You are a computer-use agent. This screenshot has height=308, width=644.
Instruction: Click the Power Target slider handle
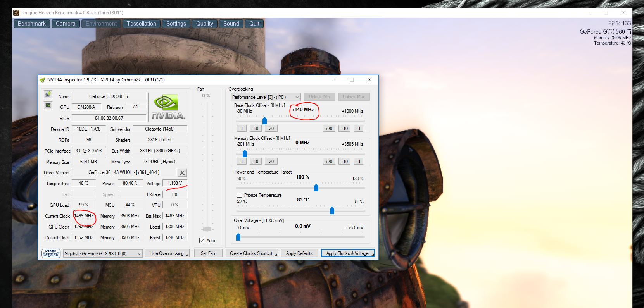tap(316, 188)
